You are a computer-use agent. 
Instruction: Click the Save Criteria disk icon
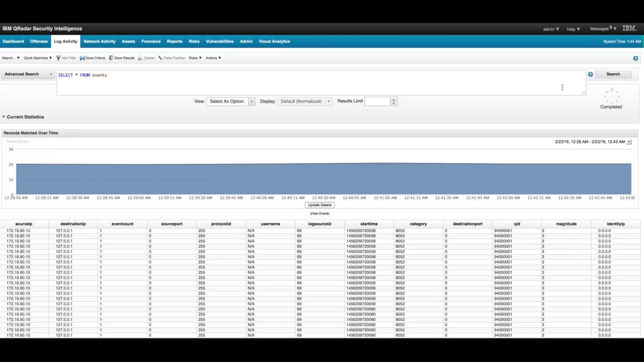point(82,58)
